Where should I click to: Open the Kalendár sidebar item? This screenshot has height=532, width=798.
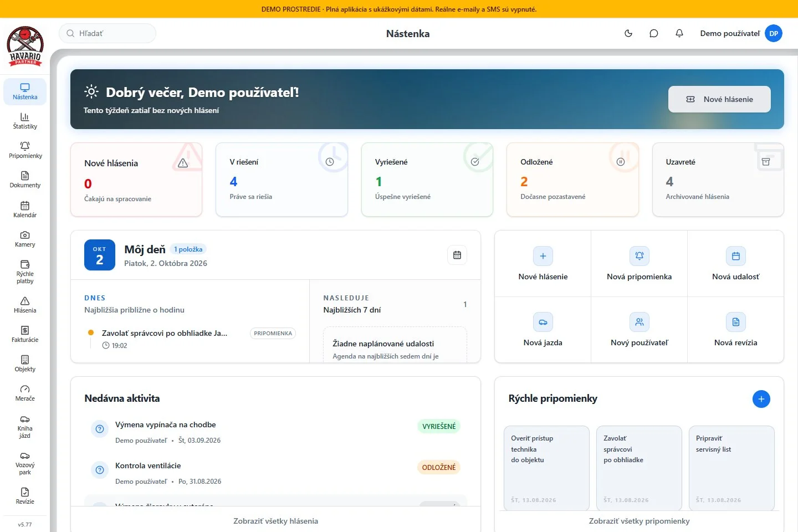(x=25, y=209)
